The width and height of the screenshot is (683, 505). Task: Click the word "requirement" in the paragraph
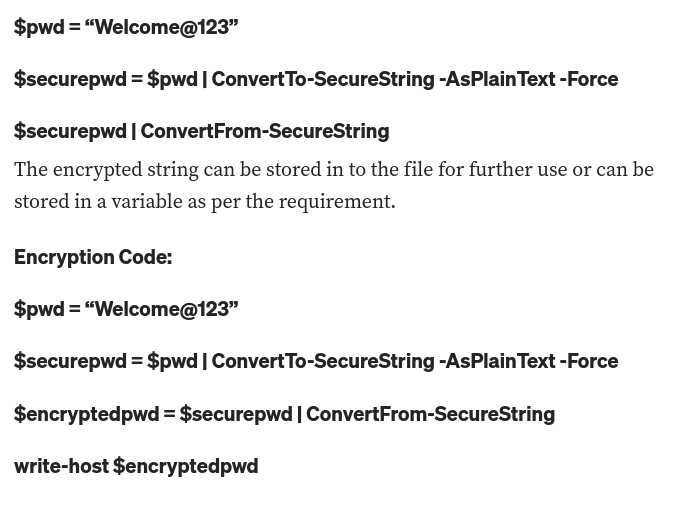335,202
